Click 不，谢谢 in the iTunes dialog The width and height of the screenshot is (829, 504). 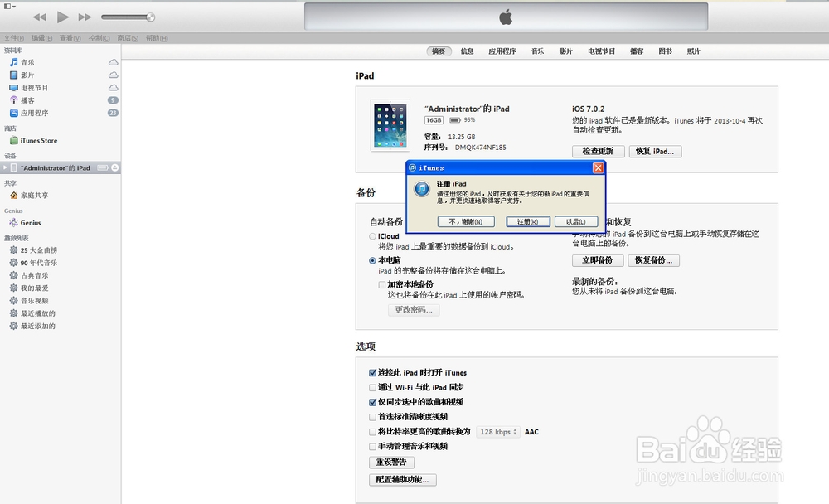(466, 221)
